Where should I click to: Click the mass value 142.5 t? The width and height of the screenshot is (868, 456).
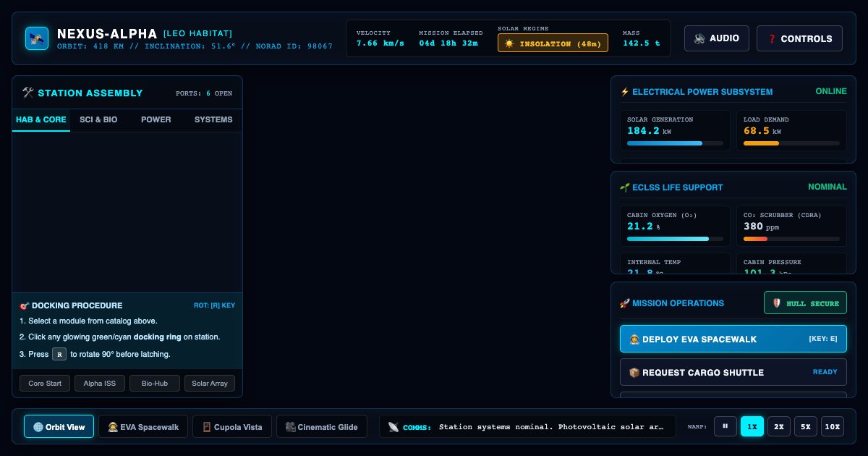(642, 43)
